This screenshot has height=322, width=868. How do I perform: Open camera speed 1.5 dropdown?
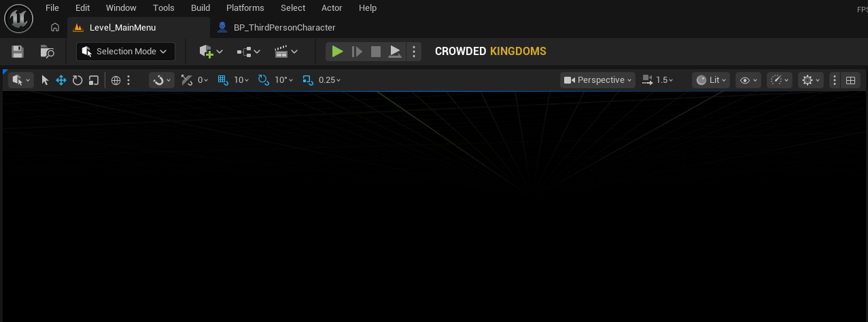[658, 80]
